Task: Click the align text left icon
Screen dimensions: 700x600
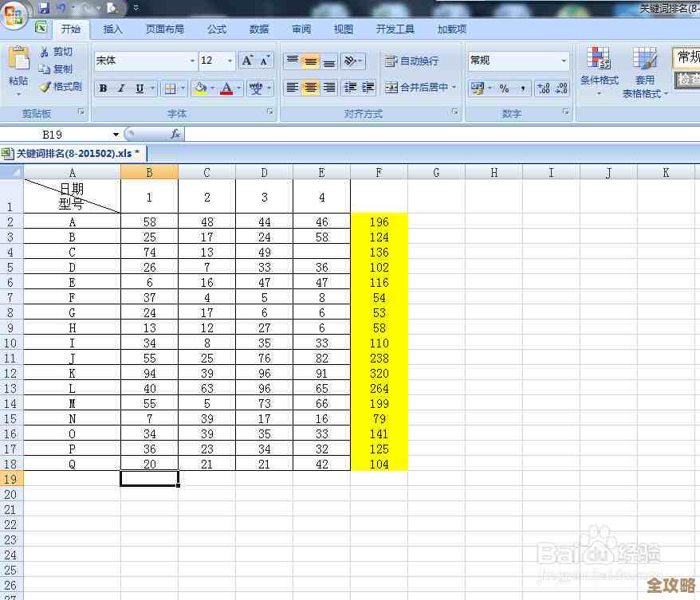Action: pyautogui.click(x=293, y=88)
